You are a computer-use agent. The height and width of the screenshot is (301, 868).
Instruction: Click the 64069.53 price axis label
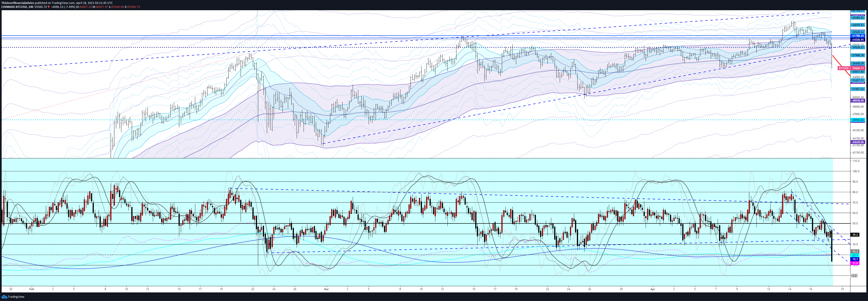coord(858,25)
